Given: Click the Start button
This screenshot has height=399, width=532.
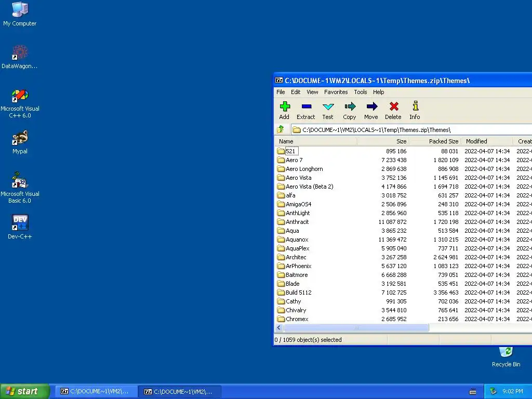Looking at the screenshot, I should coord(24,391).
